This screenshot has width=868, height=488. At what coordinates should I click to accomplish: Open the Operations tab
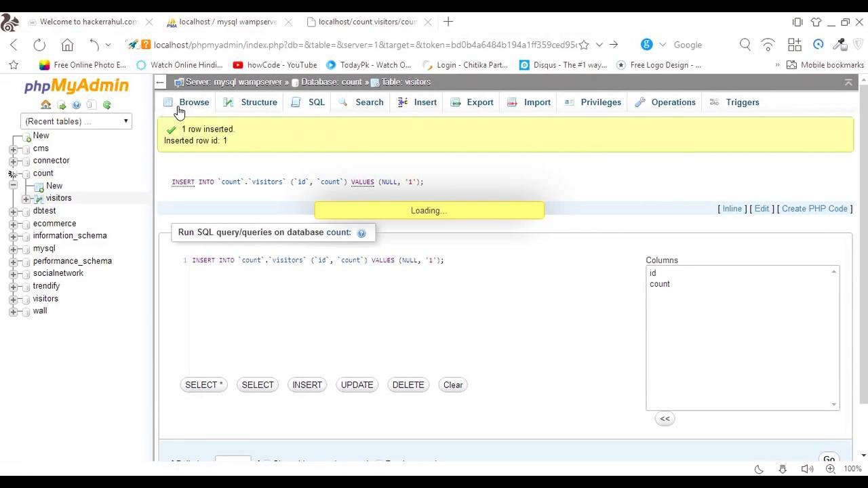(x=665, y=102)
